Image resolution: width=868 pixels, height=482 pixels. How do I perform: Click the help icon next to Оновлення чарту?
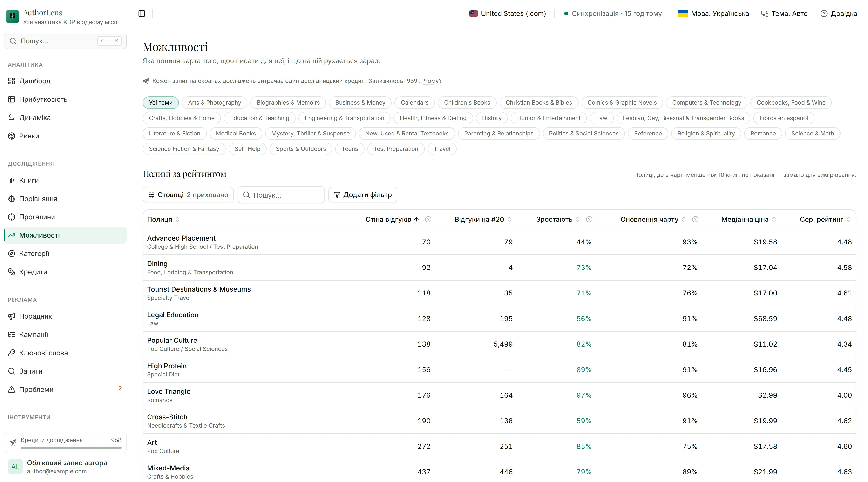(x=695, y=219)
